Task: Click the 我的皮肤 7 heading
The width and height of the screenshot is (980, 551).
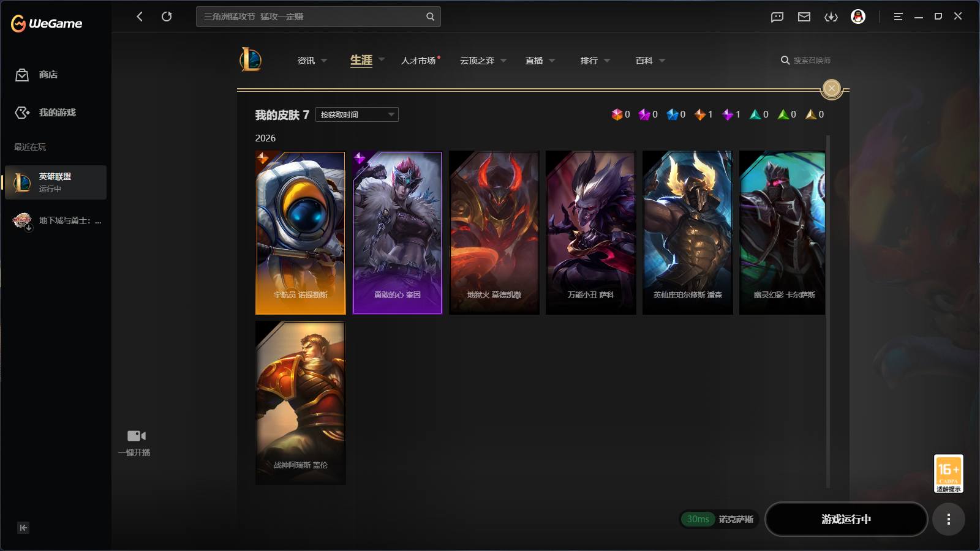Action: click(x=282, y=115)
